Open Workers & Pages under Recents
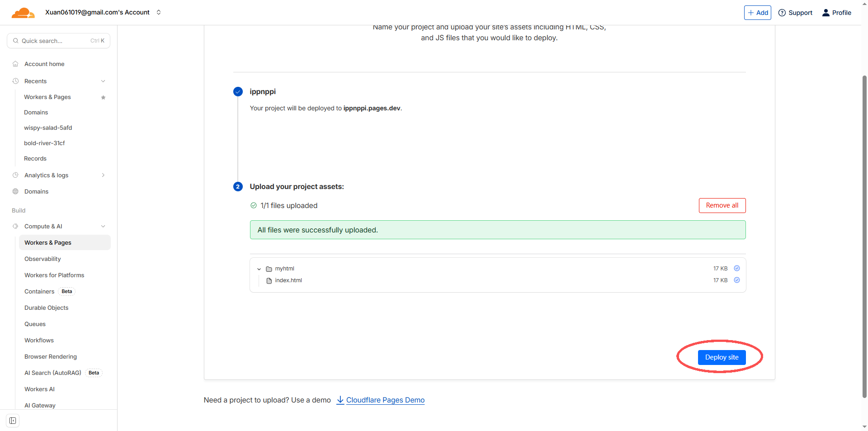This screenshot has height=431, width=868. (x=47, y=97)
